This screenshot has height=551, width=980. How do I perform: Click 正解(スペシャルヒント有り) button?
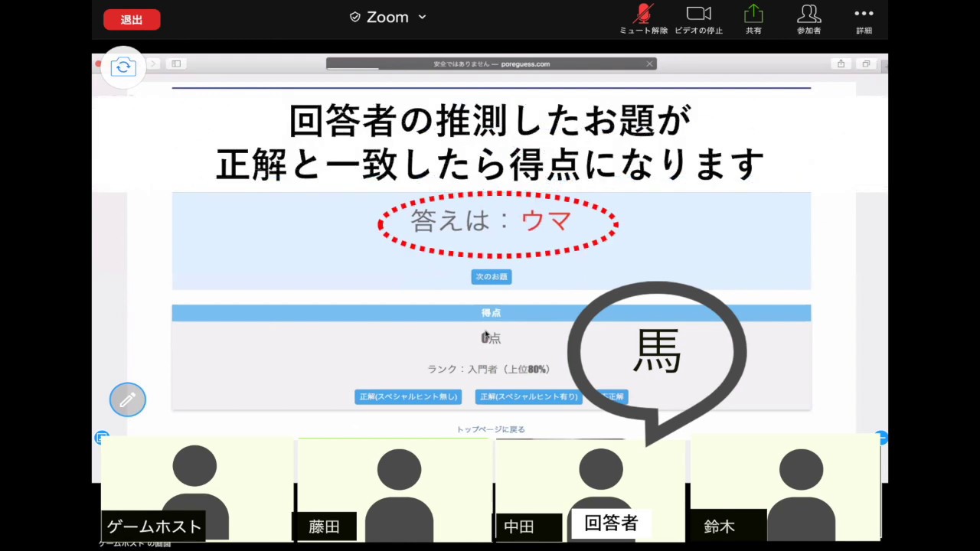click(x=528, y=396)
